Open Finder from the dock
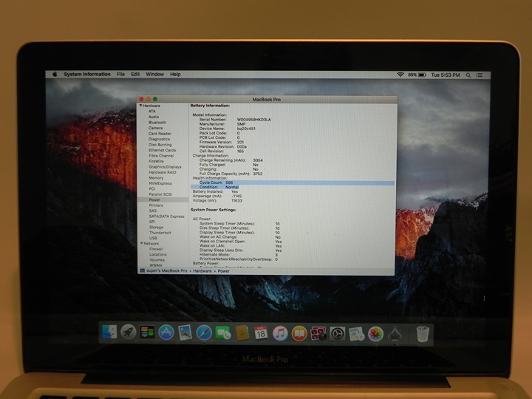 coord(109,332)
